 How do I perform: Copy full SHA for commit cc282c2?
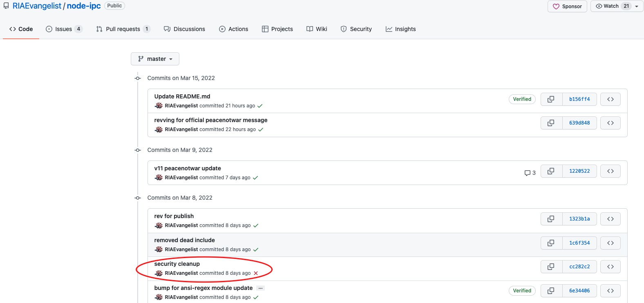point(551,267)
